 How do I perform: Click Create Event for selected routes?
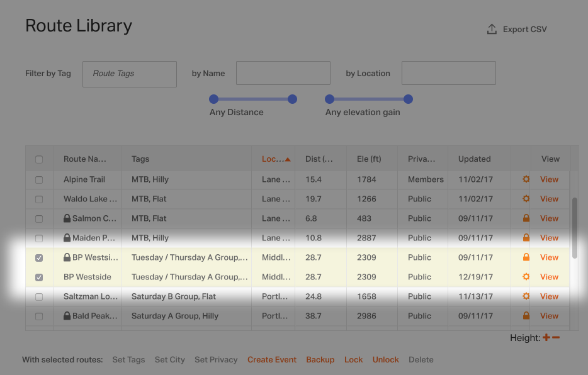(272, 360)
